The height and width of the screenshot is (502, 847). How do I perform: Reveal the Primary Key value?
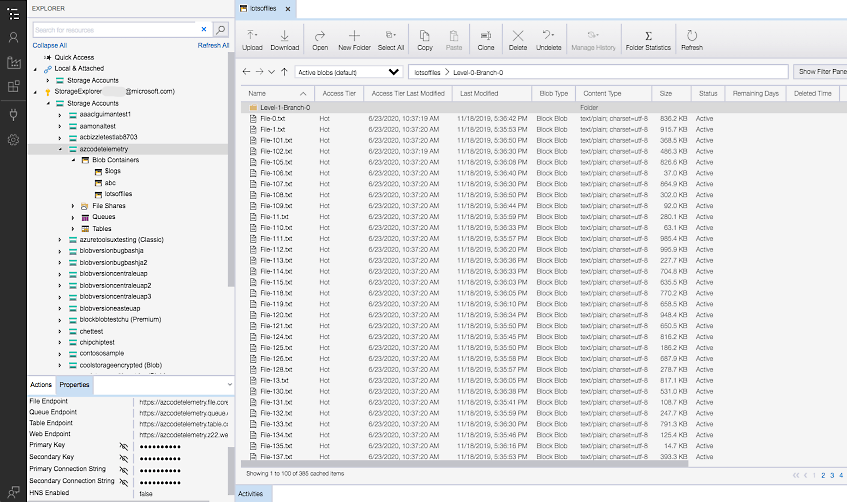pyautogui.click(x=124, y=444)
